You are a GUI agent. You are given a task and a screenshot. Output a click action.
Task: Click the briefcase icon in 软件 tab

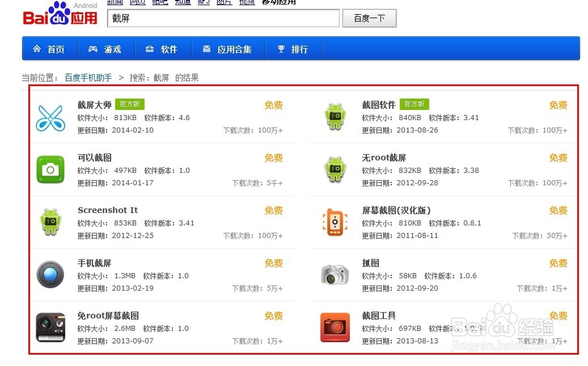tap(149, 49)
